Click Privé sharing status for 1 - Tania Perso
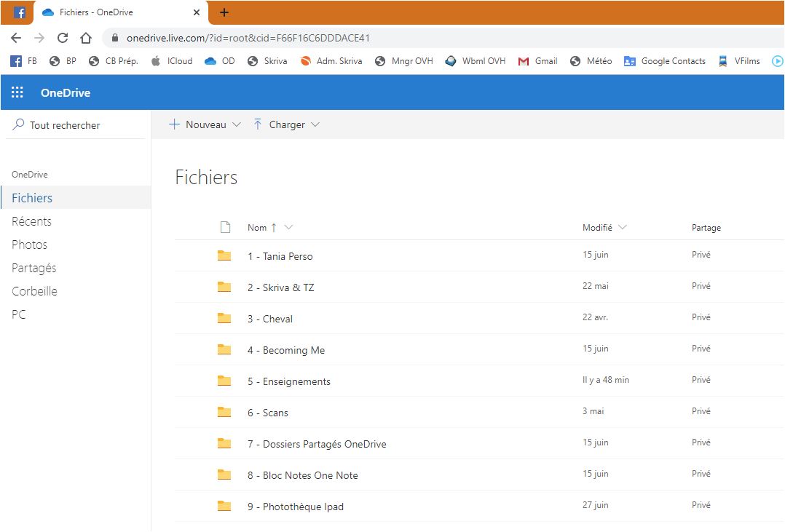 [701, 255]
